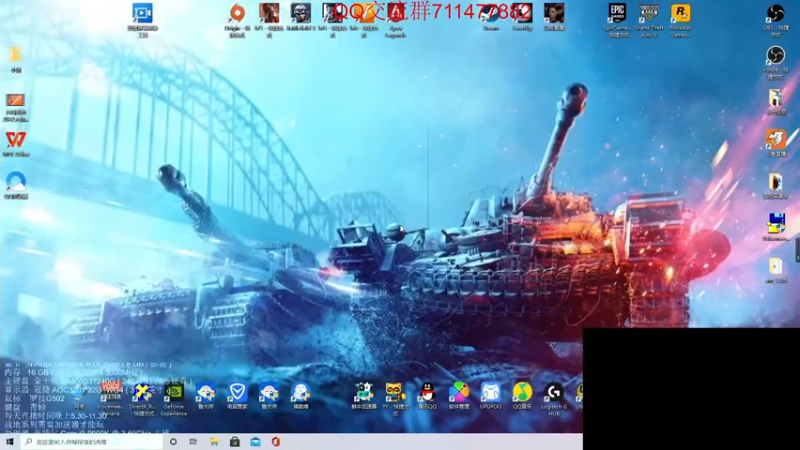Open the Mail app on the taskbar
This screenshot has width=800, height=450.
click(x=255, y=442)
